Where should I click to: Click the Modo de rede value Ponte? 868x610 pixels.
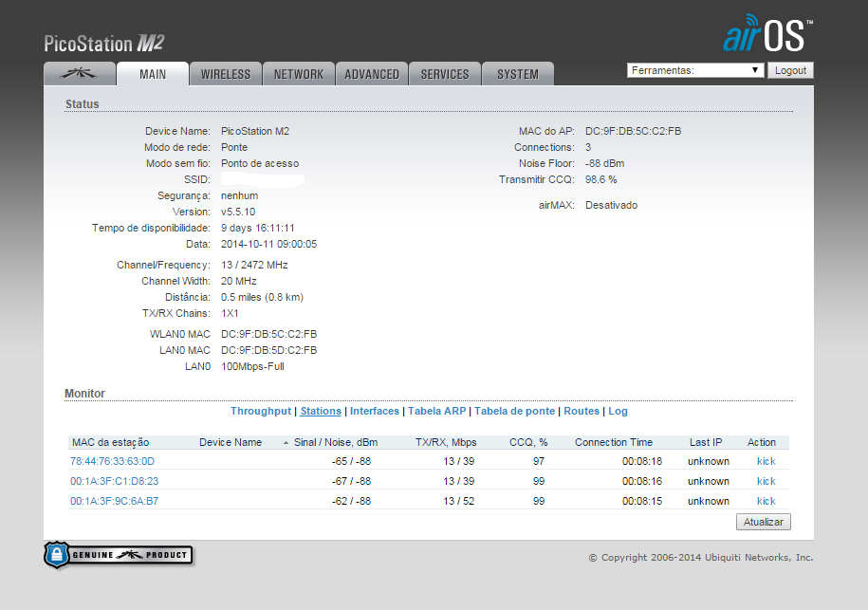(234, 148)
